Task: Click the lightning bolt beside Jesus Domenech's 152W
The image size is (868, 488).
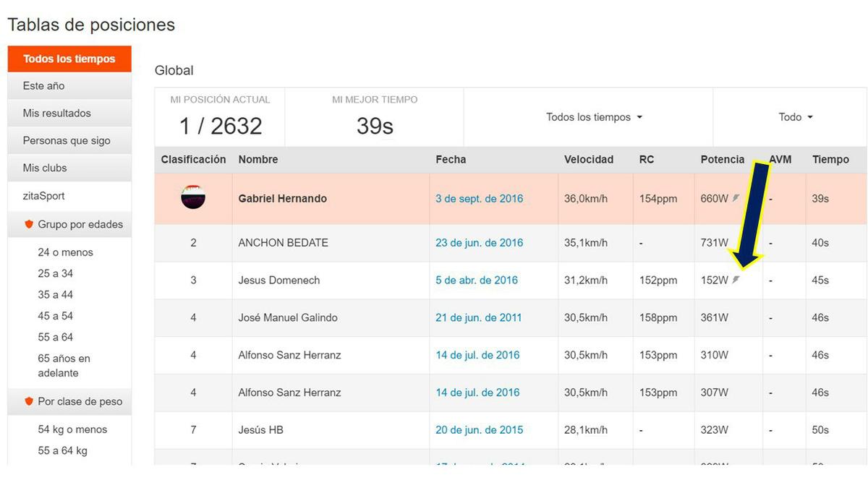Action: coord(736,280)
